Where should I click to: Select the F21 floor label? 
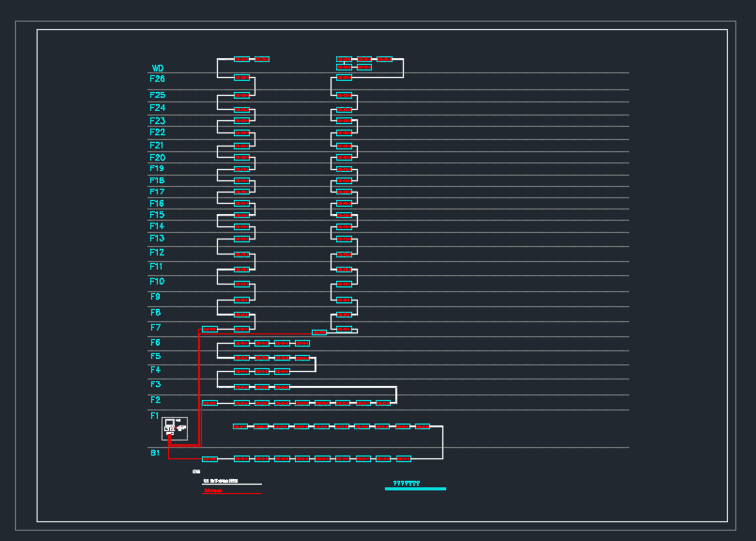coord(157,146)
